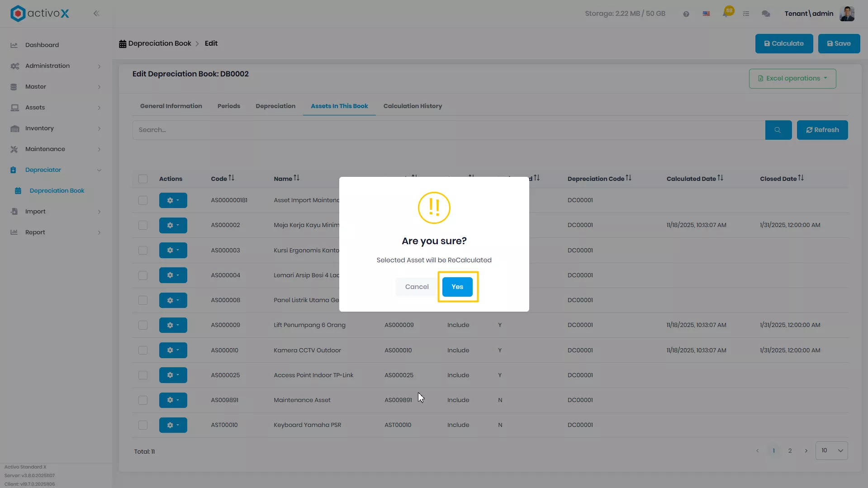
Task: Collapse the sidebar with the double-chevron icon
Action: click(96, 14)
